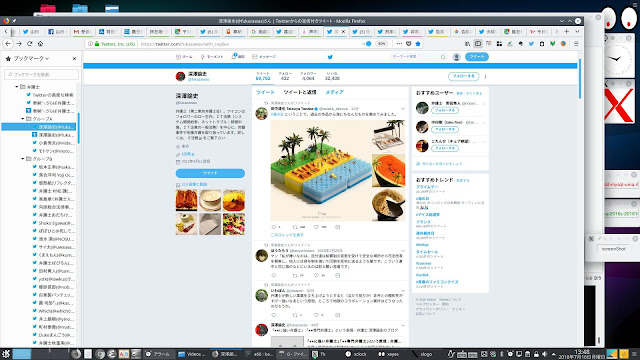Open the Twitter account avatar menu
640x360 pixels.
tap(457, 57)
